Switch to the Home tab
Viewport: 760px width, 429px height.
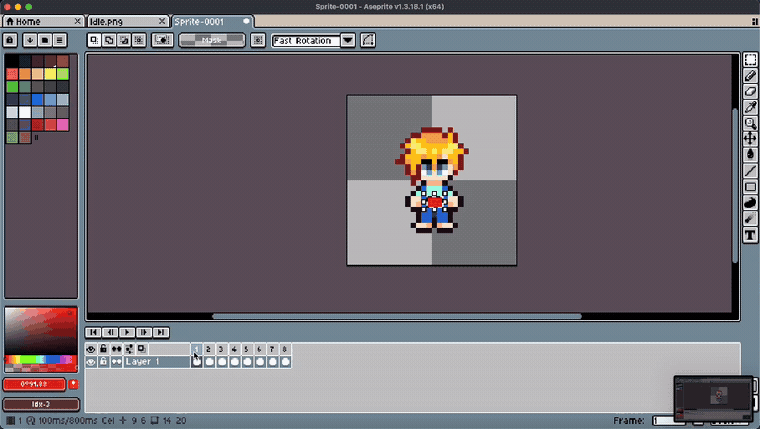pyautogui.click(x=43, y=21)
